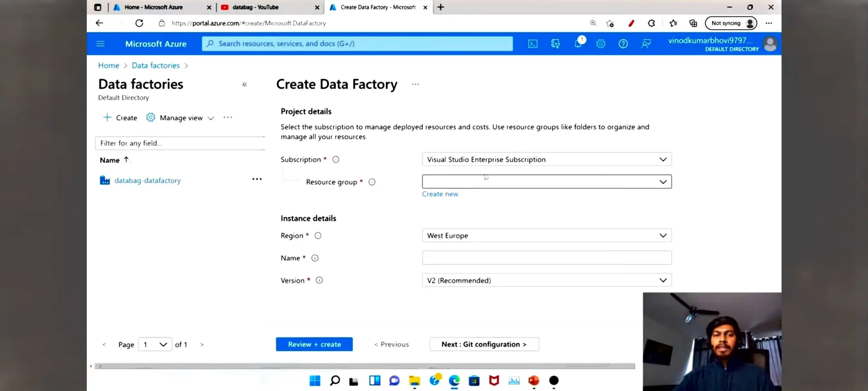Open portal settings gear

click(601, 44)
